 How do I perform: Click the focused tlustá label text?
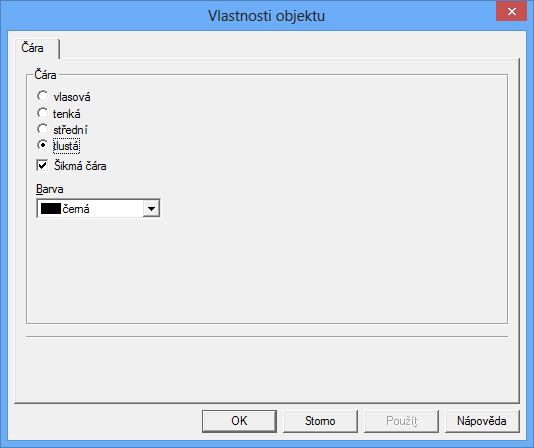(66, 146)
